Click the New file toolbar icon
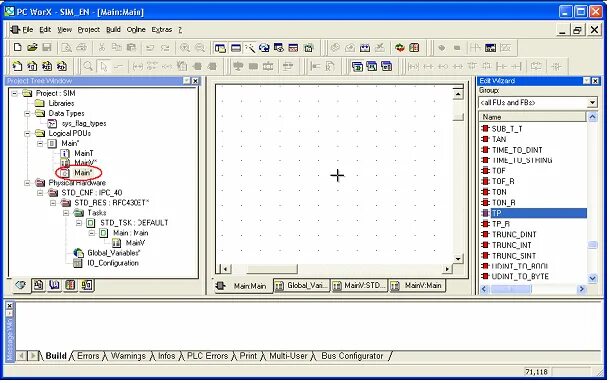Screen dimensions: 610x383 (17, 47)
